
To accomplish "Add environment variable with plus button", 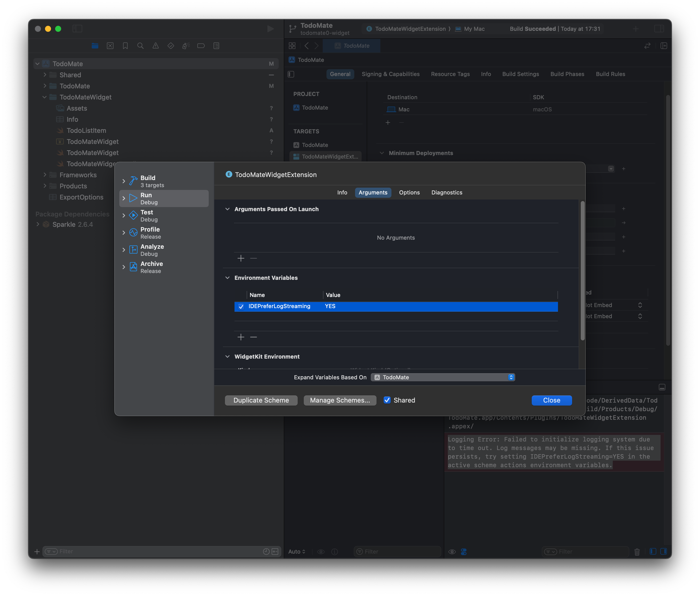I will (x=241, y=337).
